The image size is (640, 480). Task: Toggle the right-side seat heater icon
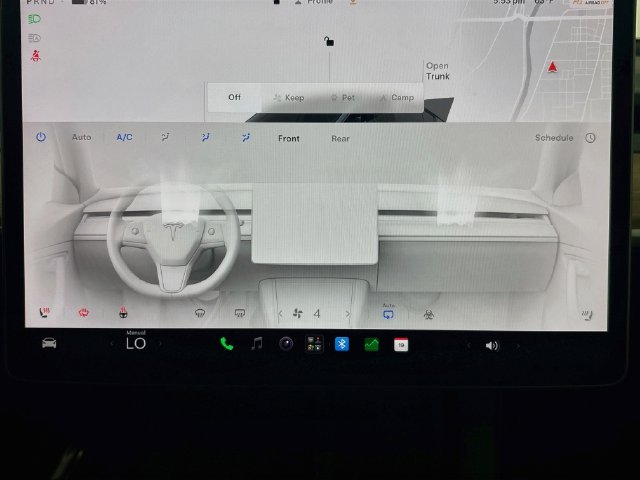click(587, 315)
